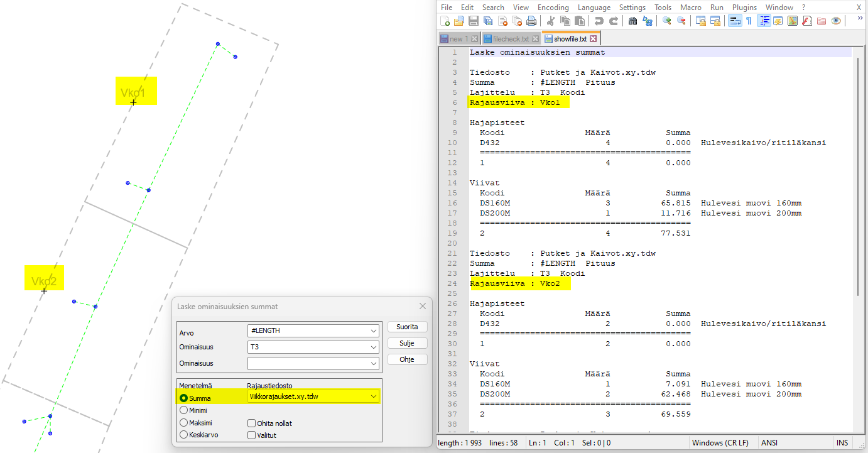Click the Zoom In magnifier icon

(666, 21)
